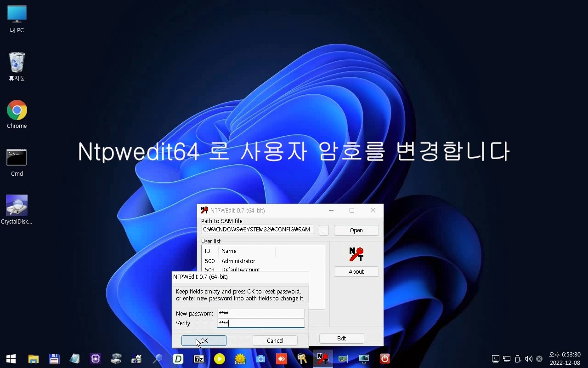Open the yellow play-button media player
Image resolution: width=588 pixels, height=368 pixels.
coord(220,359)
